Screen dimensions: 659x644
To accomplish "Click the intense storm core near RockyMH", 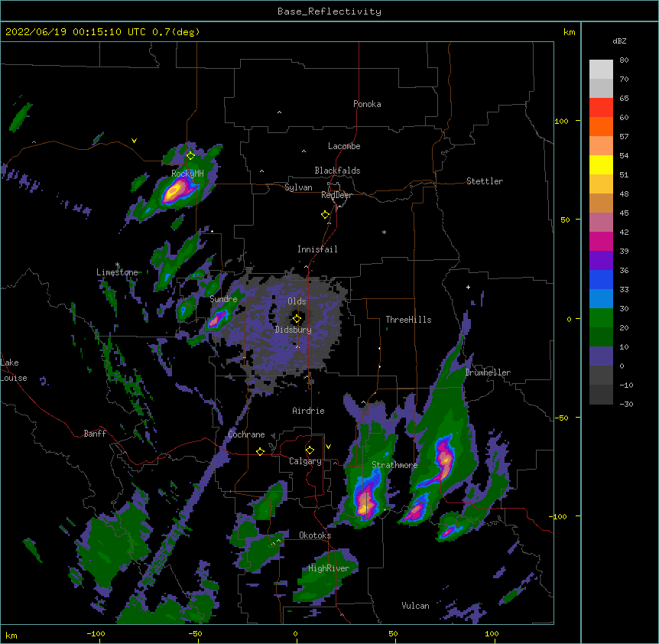I will pyautogui.click(x=176, y=190).
